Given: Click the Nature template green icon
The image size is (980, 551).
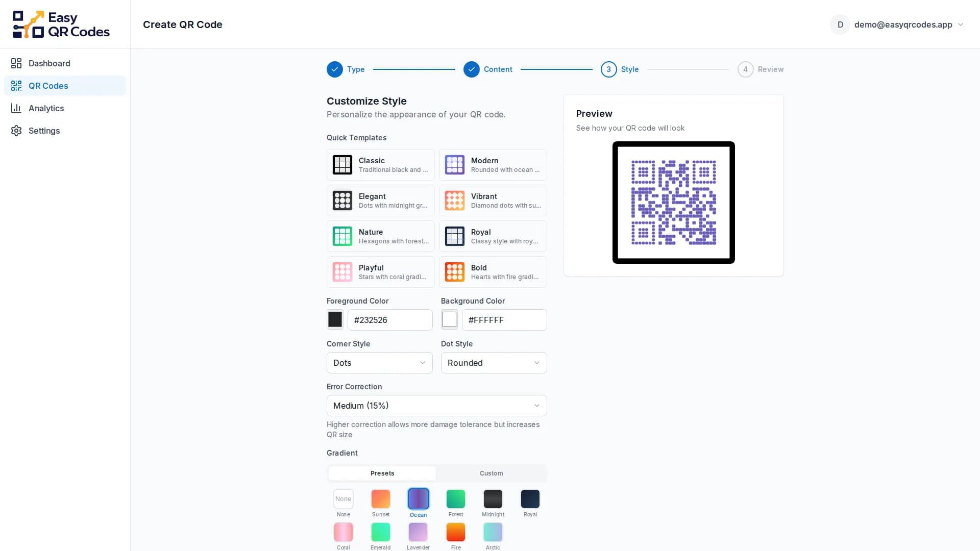Looking at the screenshot, I should (x=342, y=236).
